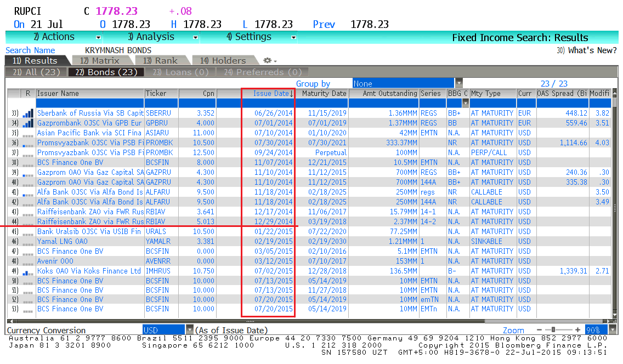Sort by the Amt Outstanding column header
This screenshot has height=364, width=623.
point(383,93)
